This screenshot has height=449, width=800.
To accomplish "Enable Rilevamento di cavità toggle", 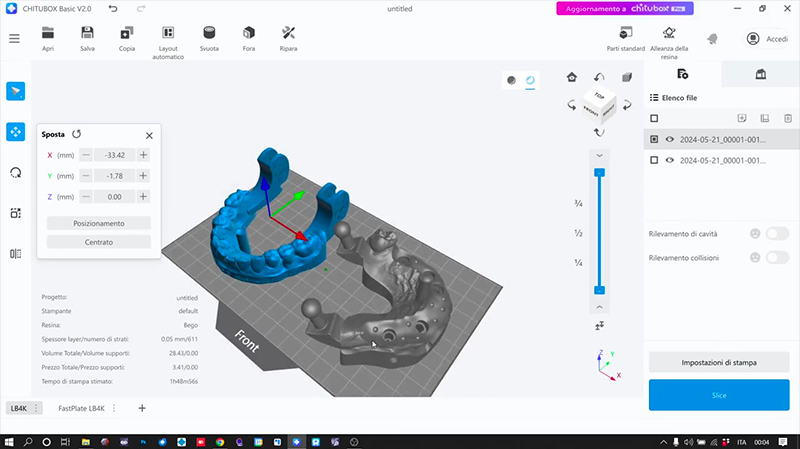I will point(776,234).
